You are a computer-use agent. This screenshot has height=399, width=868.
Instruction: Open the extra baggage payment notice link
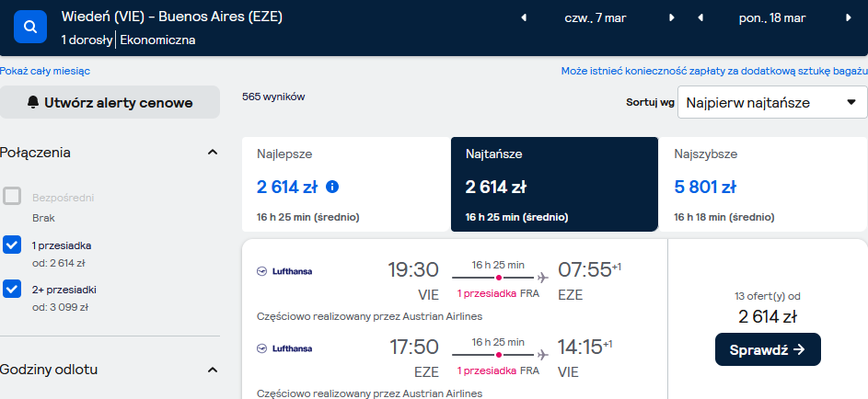(714, 72)
